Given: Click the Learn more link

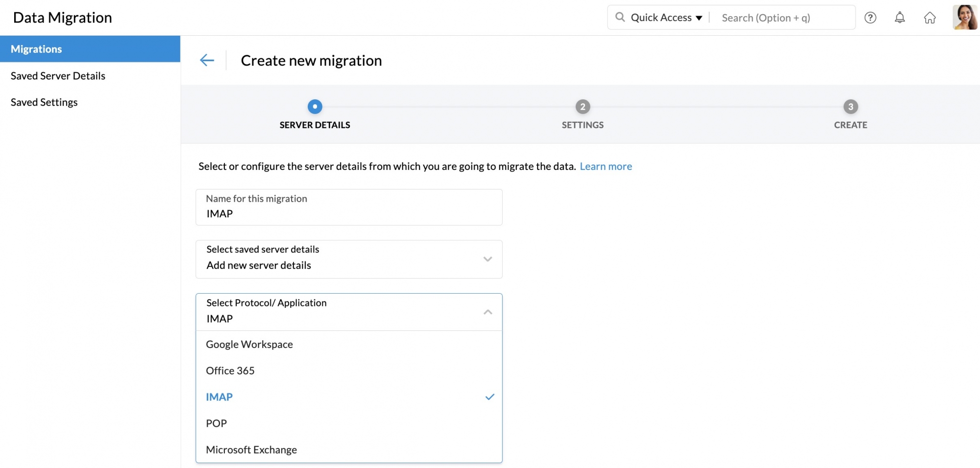Looking at the screenshot, I should tap(606, 166).
